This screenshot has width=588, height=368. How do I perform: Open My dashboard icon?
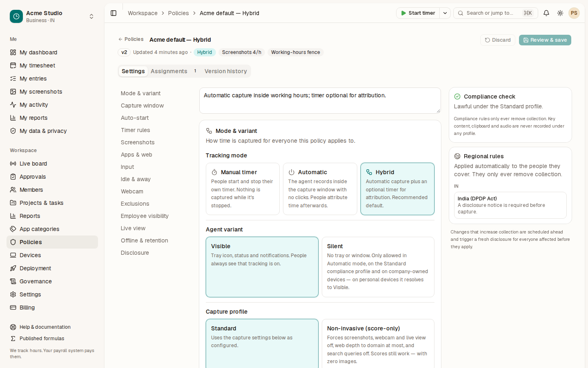click(x=13, y=52)
